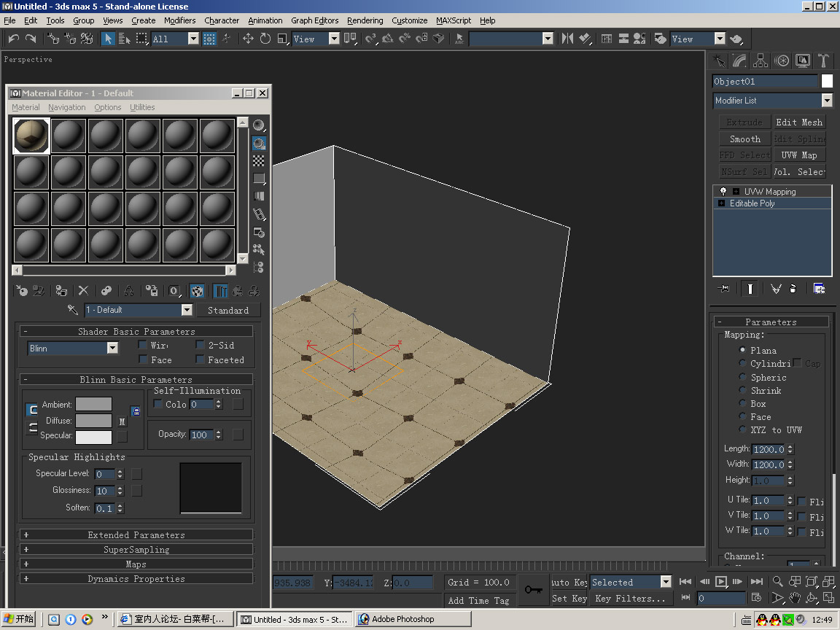The image size is (840, 630).
Task: Pick material from object with eyedropper
Action: click(73, 310)
